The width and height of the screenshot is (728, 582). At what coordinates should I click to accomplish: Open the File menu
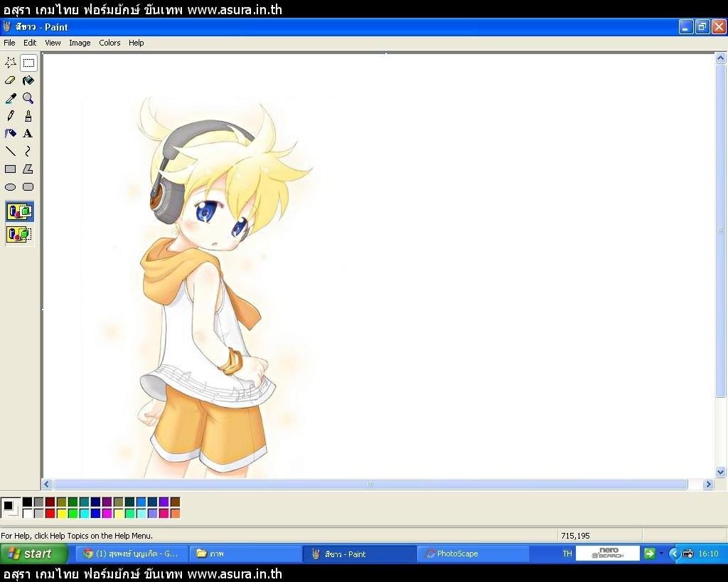click(9, 43)
